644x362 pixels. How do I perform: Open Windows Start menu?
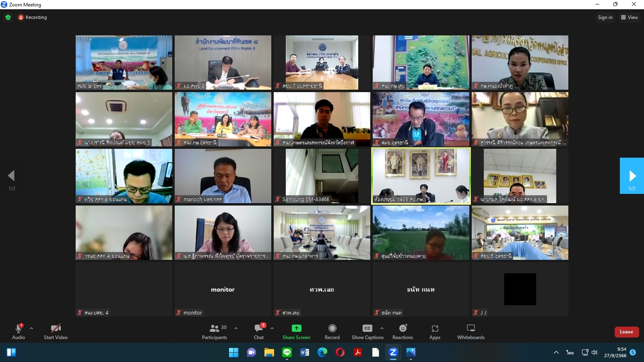233,352
